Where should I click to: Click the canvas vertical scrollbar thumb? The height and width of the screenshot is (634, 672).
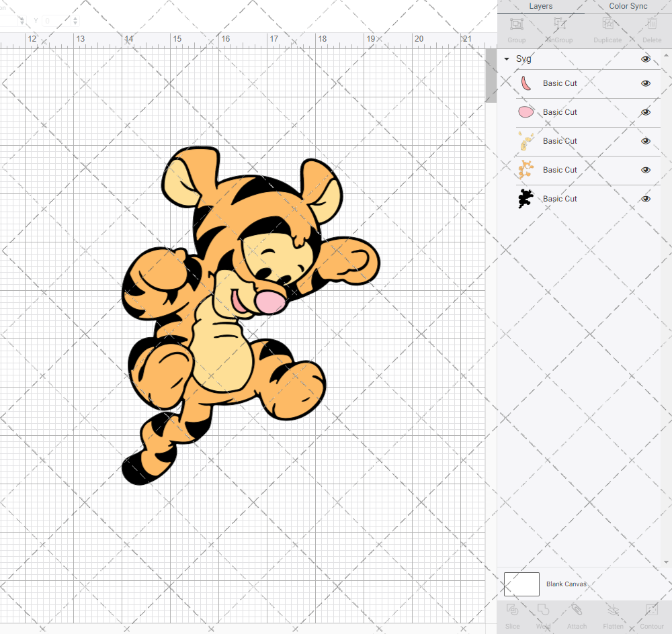tap(491, 75)
